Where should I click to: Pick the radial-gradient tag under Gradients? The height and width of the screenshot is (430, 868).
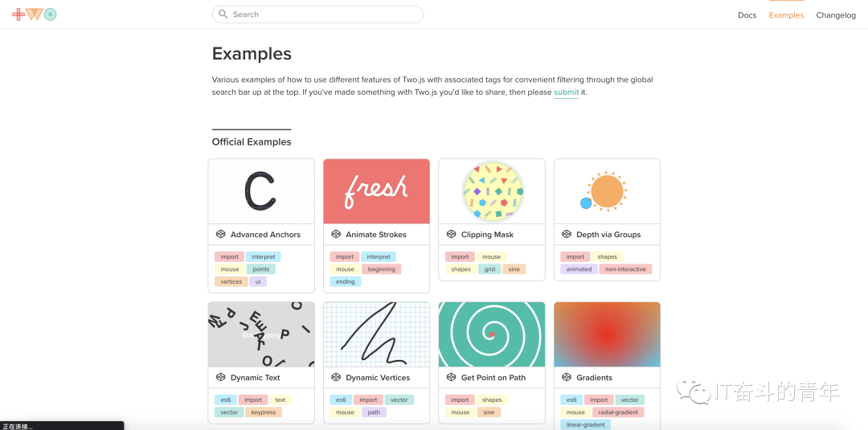[618, 412]
